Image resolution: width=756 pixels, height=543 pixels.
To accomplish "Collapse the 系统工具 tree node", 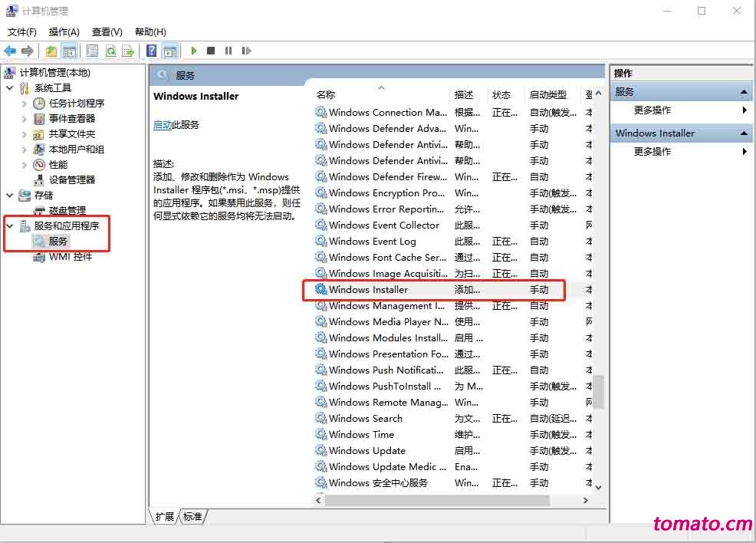I will click(x=10, y=87).
